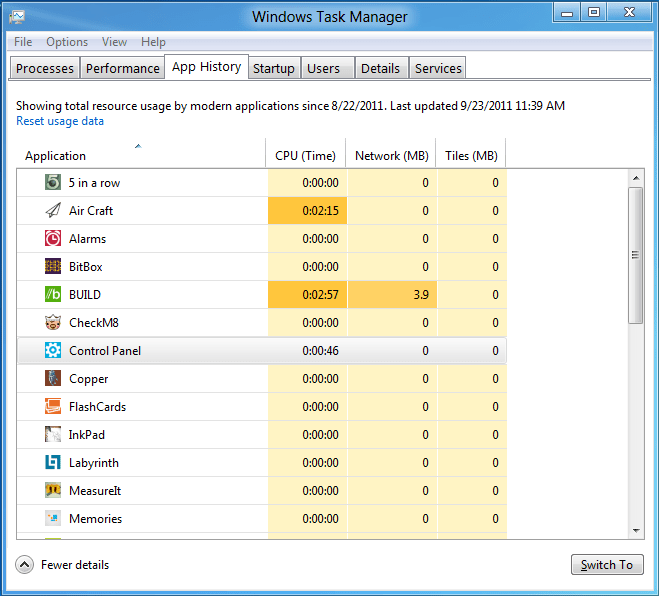Click the 3.9 network usage cell
The image size is (659, 596).
pyautogui.click(x=392, y=295)
